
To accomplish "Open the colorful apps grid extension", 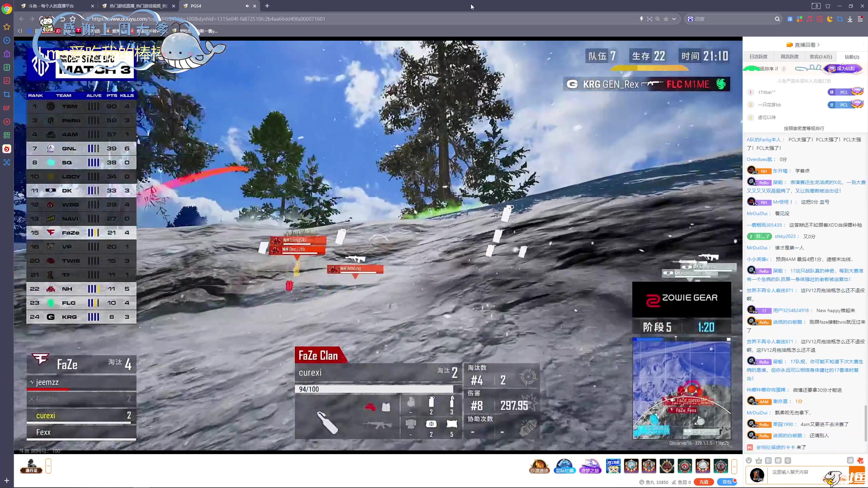I will pos(800,19).
